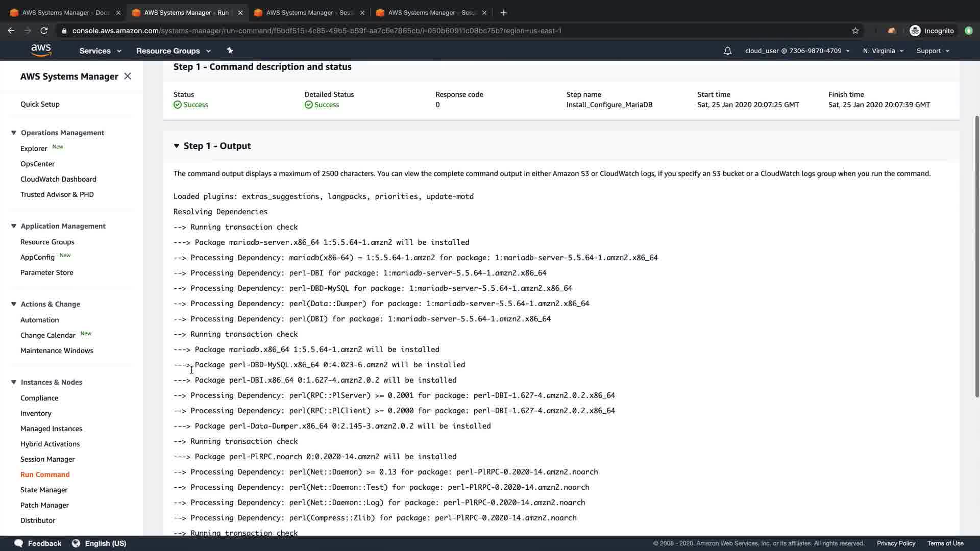Screen dimensions: 980x551
Task: Click the AWS logo home icon
Action: pyautogui.click(x=41, y=50)
